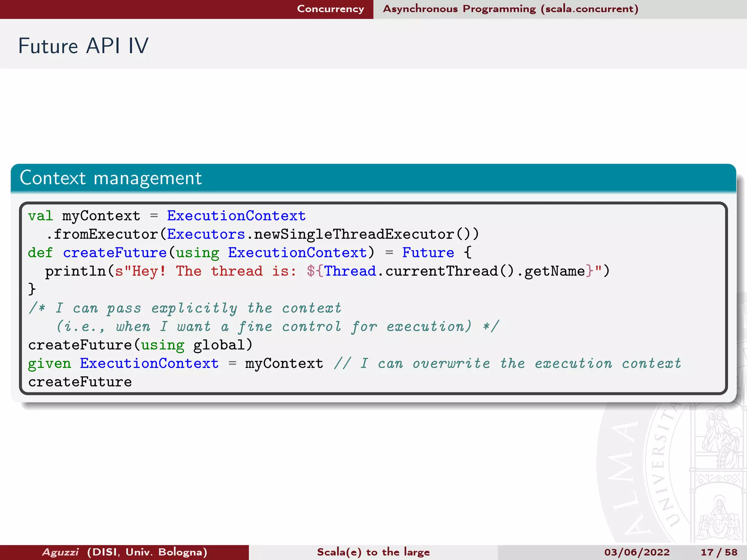Click the 'Context management' block heading

pyautogui.click(x=111, y=178)
